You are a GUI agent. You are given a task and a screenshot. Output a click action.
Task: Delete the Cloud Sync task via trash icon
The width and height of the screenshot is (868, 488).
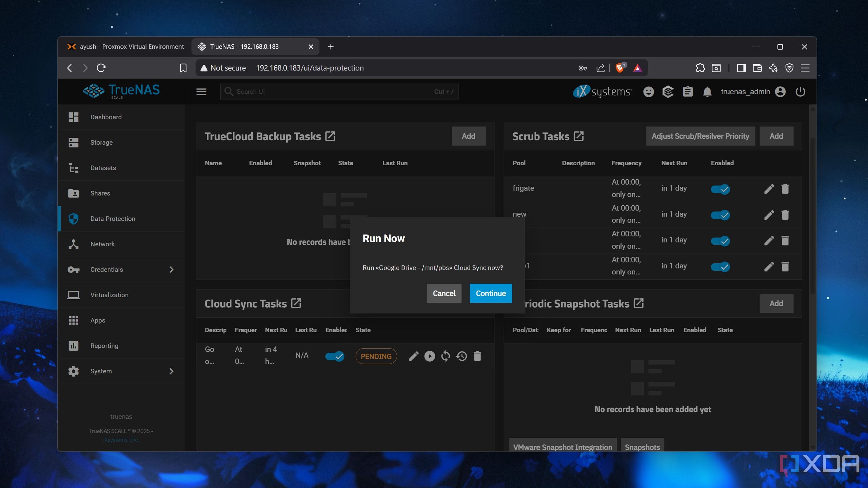coord(477,356)
